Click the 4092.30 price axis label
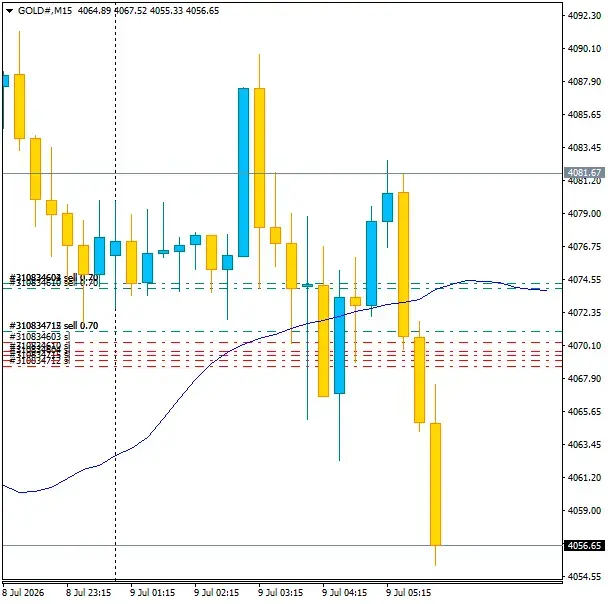The height and width of the screenshot is (604, 608). (x=584, y=16)
